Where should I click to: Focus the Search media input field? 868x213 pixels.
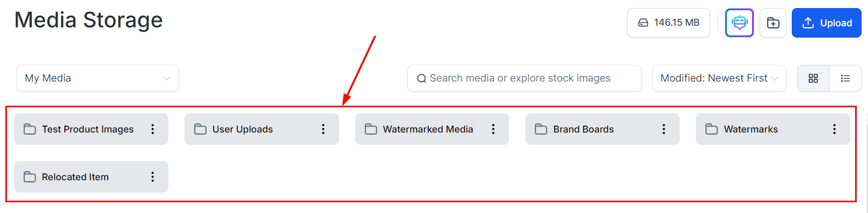click(x=524, y=78)
